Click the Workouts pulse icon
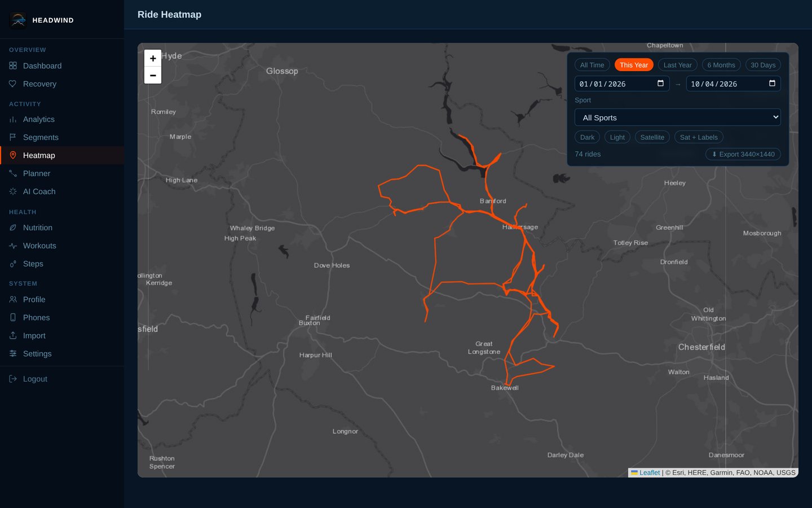 tap(13, 246)
